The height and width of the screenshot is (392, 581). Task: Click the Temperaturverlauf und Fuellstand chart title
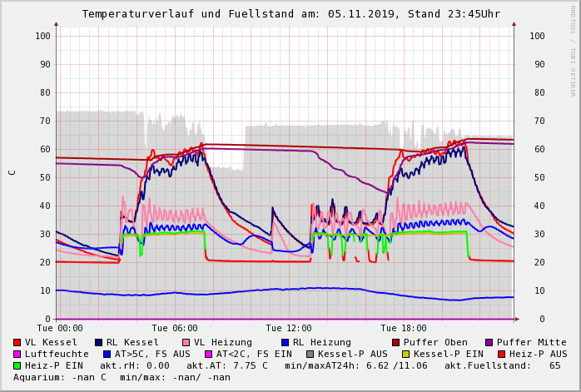290,14
